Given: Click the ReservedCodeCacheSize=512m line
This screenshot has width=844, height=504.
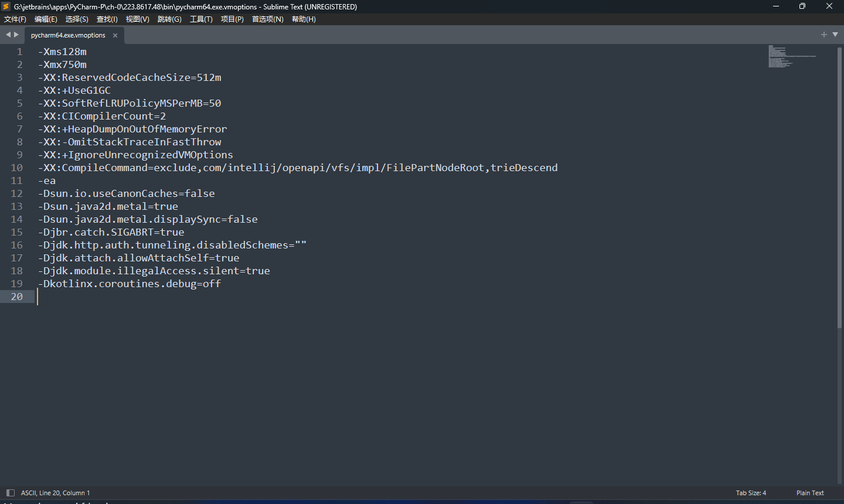Looking at the screenshot, I should tap(130, 77).
